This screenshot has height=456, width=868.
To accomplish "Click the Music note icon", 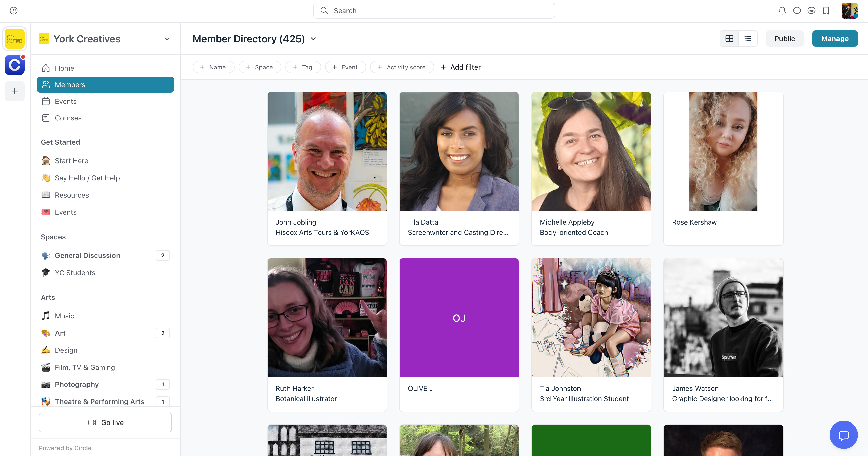I will pos(46,316).
